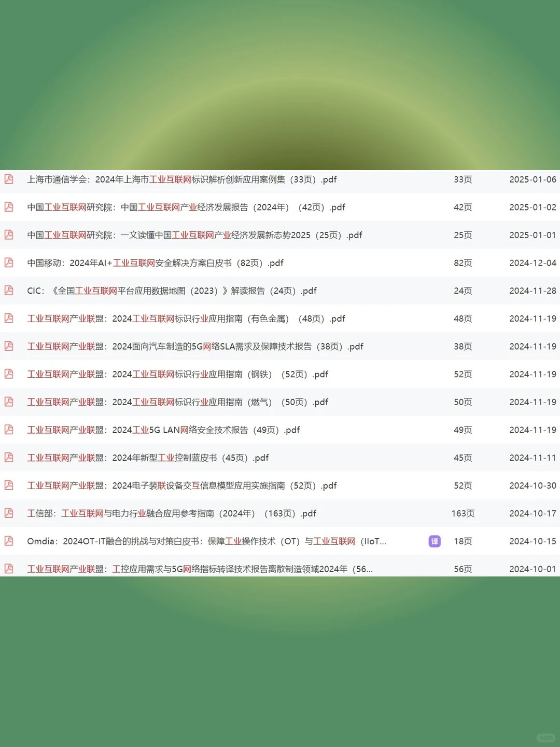Click the 18页 page count cell
560x747 pixels.
point(463,542)
